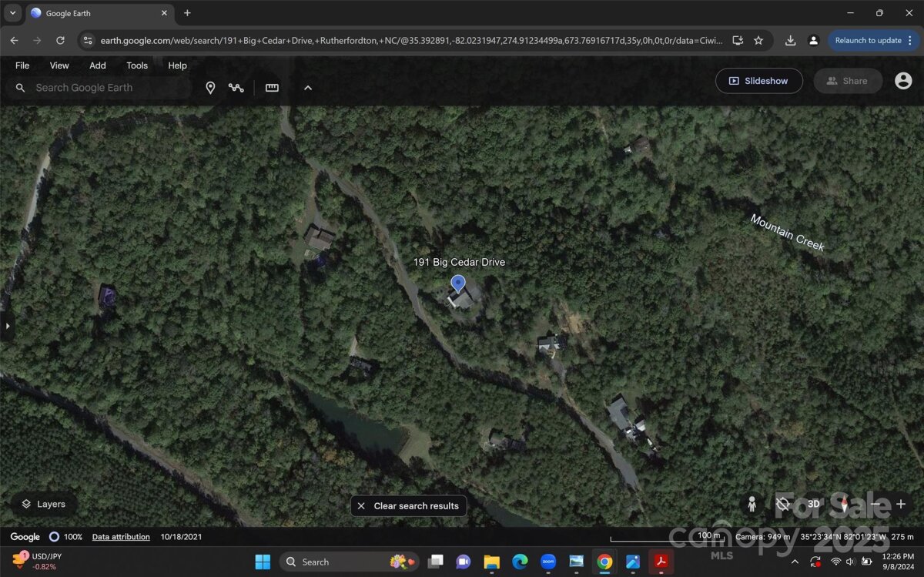
Task: Click the Windows taskbar Search box
Action: point(349,562)
